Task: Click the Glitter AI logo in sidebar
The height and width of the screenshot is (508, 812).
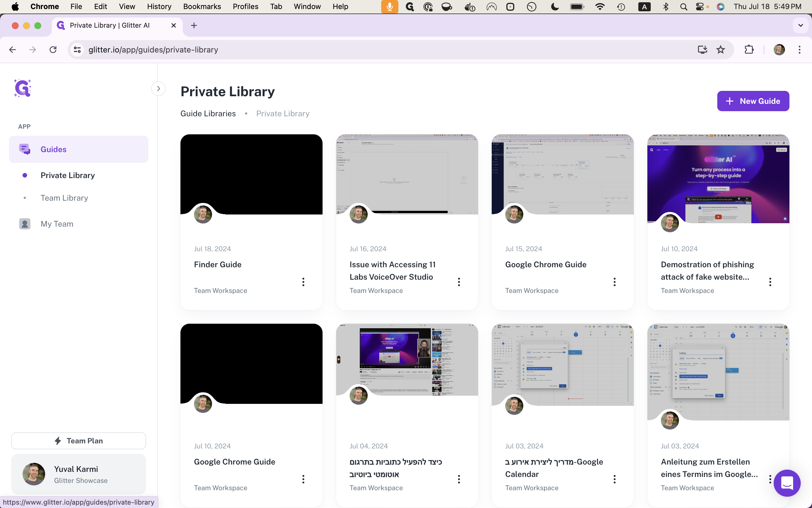Action: tap(23, 88)
